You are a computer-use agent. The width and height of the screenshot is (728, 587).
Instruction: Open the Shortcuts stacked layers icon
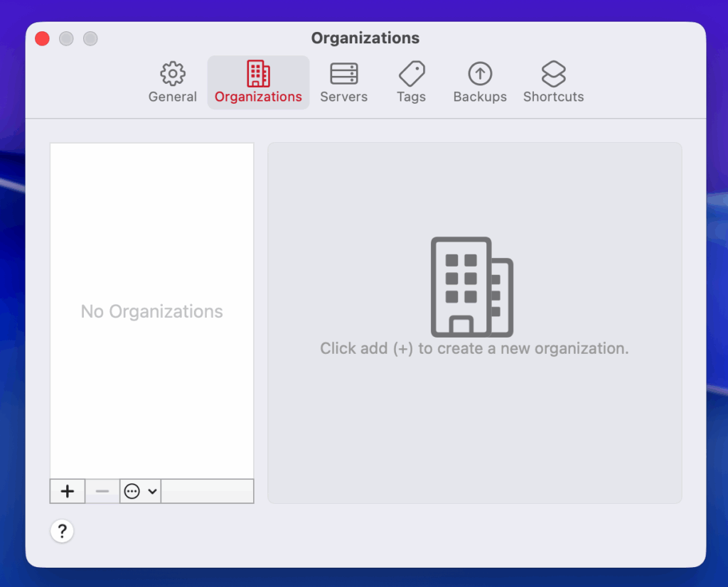pos(553,73)
